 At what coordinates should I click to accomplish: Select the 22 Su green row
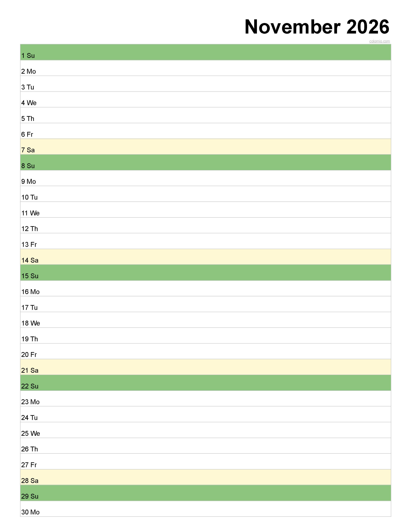[205, 383]
